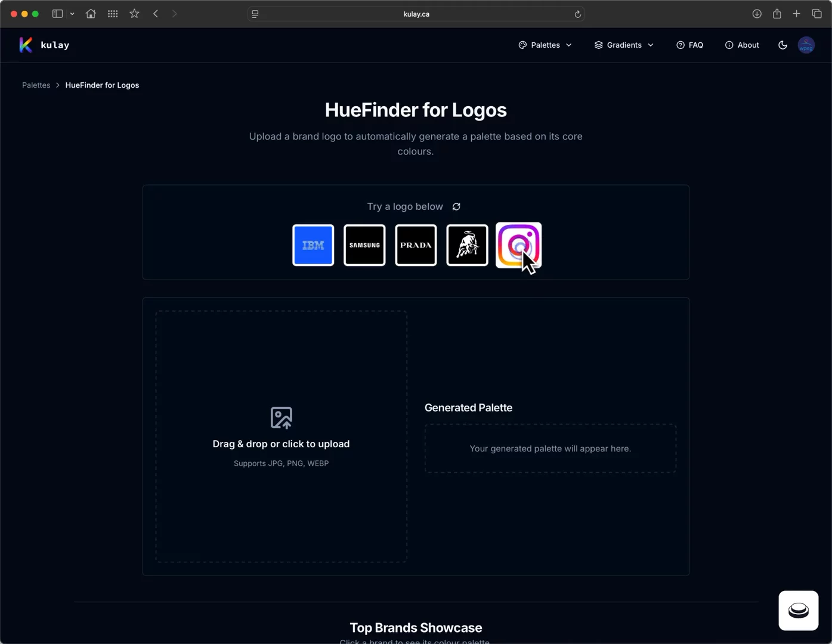Image resolution: width=832 pixels, height=644 pixels.
Task: Open the sidebar options chevron
Action: point(72,14)
